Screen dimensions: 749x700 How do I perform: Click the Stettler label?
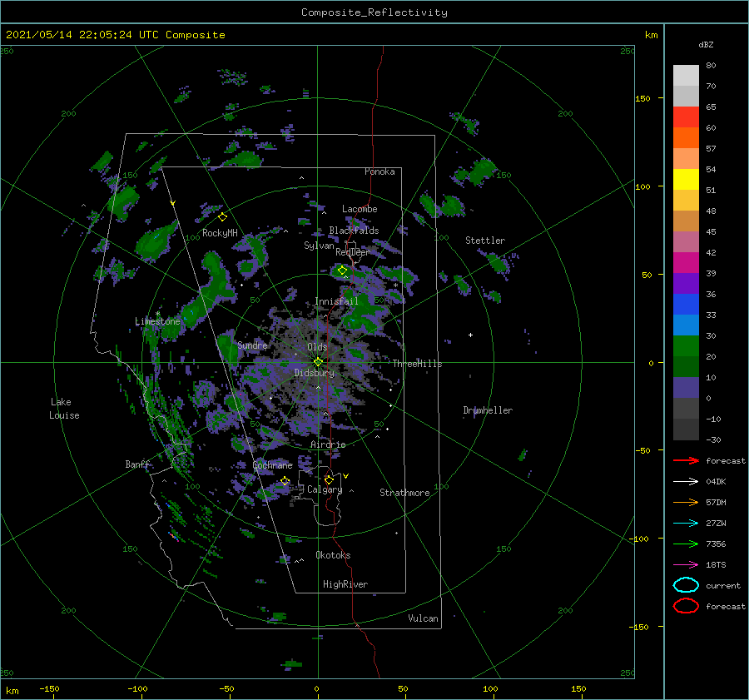[x=485, y=241]
